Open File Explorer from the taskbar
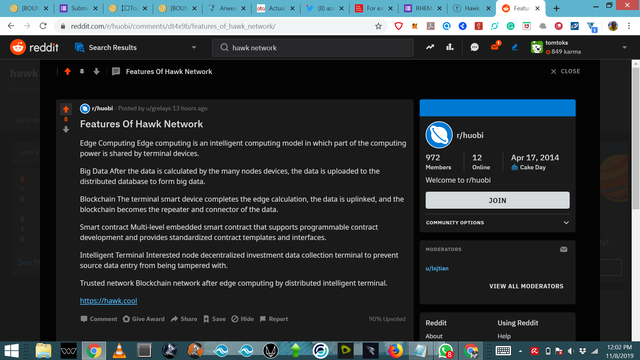 [x=43, y=351]
